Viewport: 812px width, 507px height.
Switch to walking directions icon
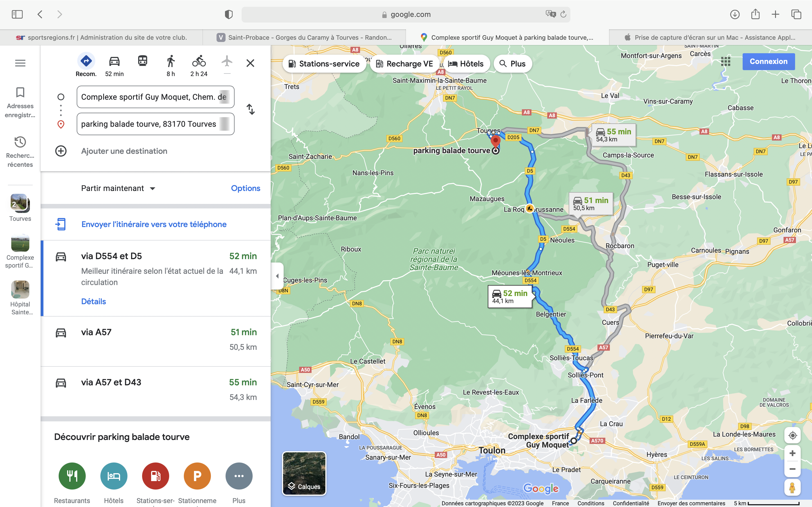pos(171,61)
